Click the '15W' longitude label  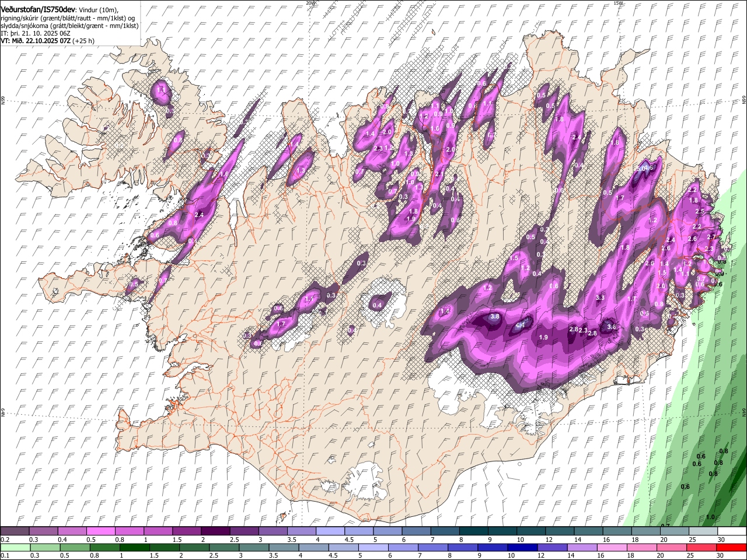[618, 3]
